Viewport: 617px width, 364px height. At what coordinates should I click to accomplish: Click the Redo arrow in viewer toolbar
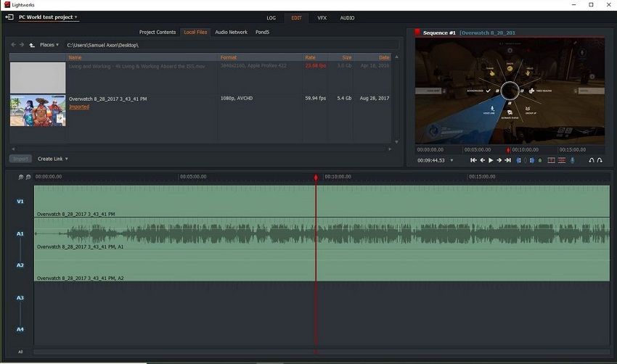[x=600, y=160]
